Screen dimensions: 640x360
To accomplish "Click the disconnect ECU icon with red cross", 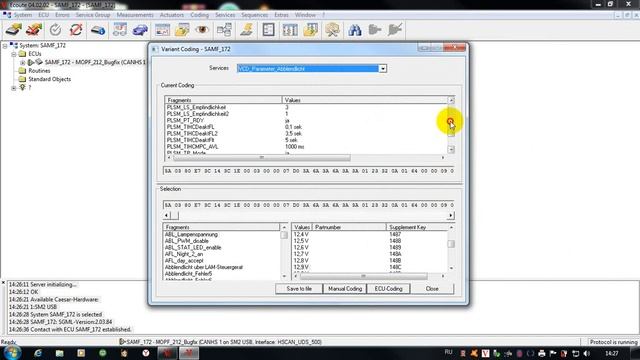I will click(34, 30).
